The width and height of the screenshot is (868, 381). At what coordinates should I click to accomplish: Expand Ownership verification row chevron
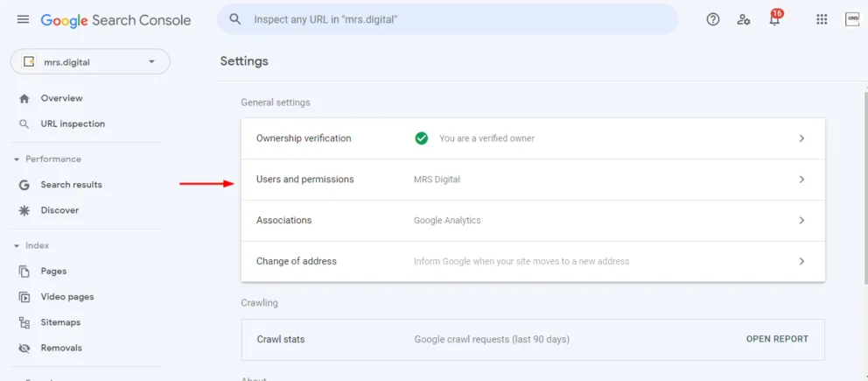pos(801,138)
